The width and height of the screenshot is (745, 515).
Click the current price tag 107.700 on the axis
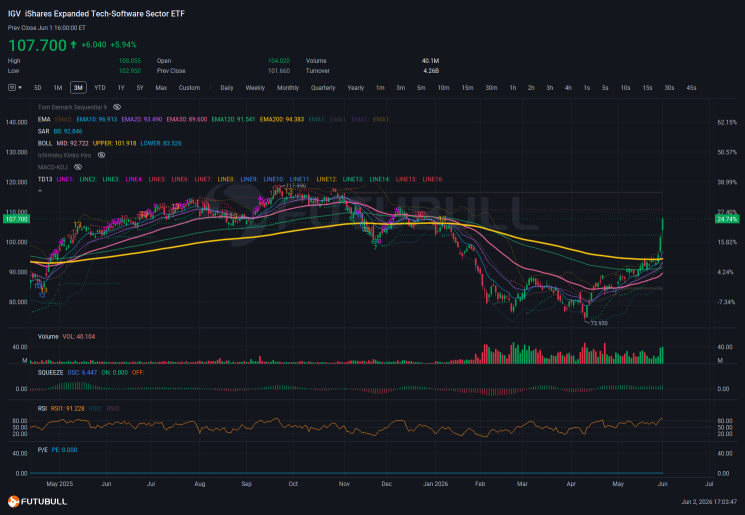tap(16, 219)
